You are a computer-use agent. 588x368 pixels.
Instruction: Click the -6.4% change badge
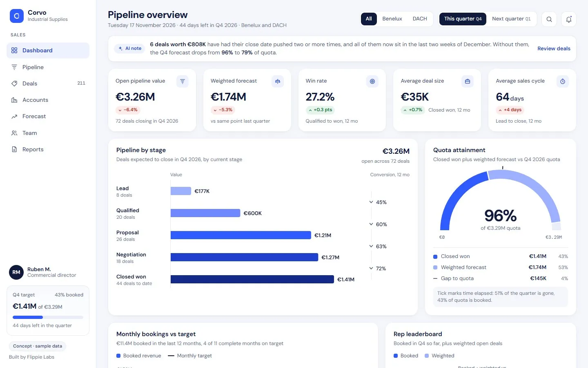128,110
